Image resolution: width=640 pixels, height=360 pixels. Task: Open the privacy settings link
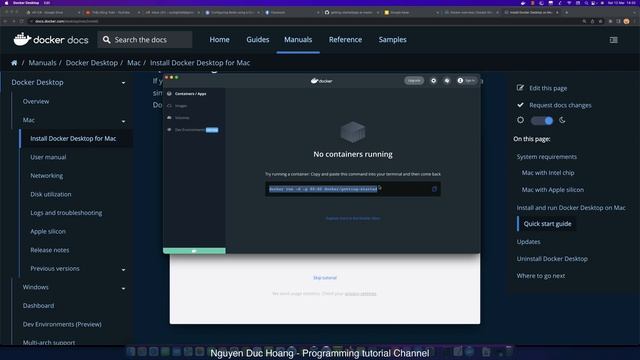pos(360,293)
